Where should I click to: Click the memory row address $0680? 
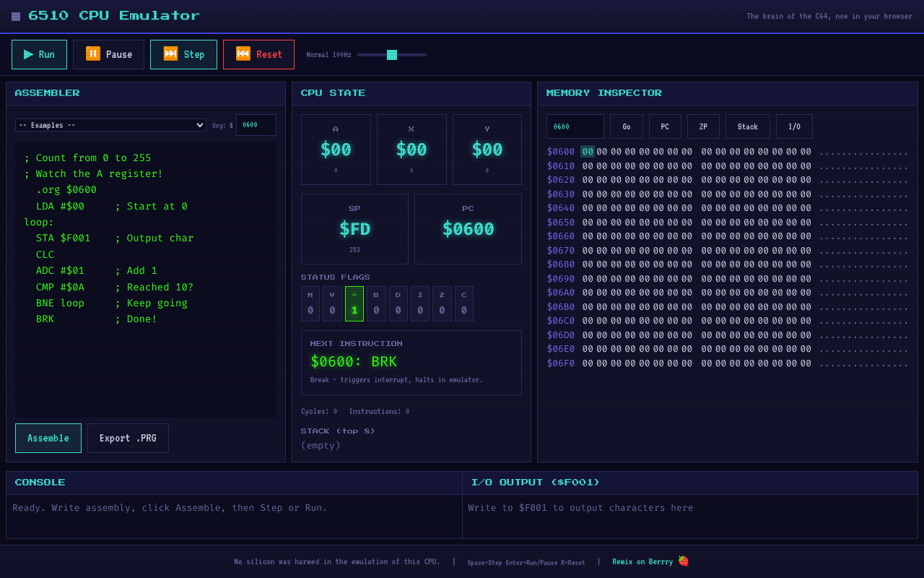pyautogui.click(x=561, y=264)
